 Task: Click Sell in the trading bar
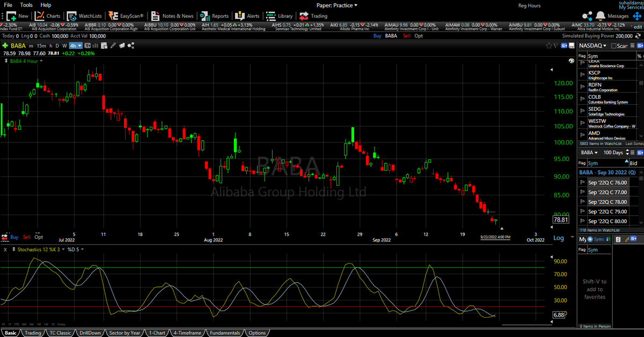pos(406,35)
